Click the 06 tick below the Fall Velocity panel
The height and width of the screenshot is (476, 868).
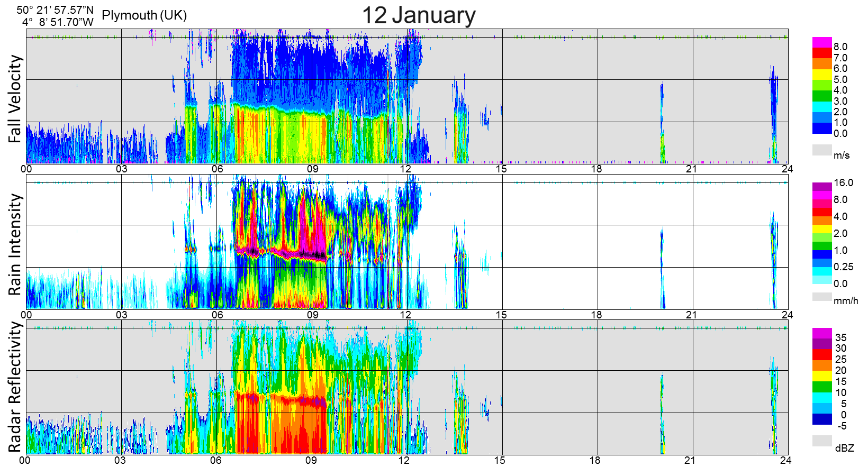tap(217, 169)
